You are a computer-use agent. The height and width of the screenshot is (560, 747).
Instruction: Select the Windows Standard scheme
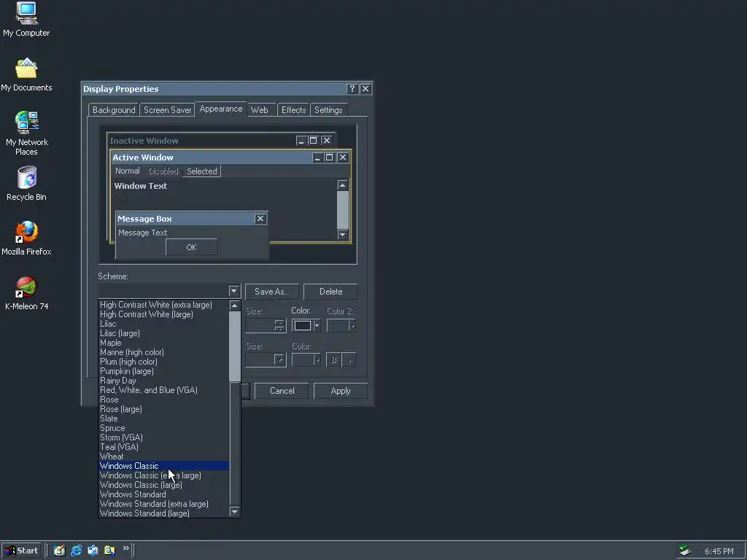point(164,494)
